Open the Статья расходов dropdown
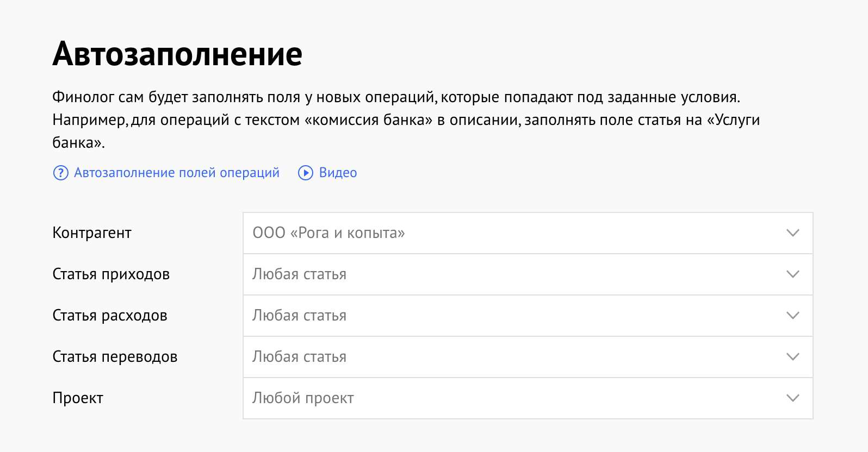868x452 pixels. click(x=528, y=316)
